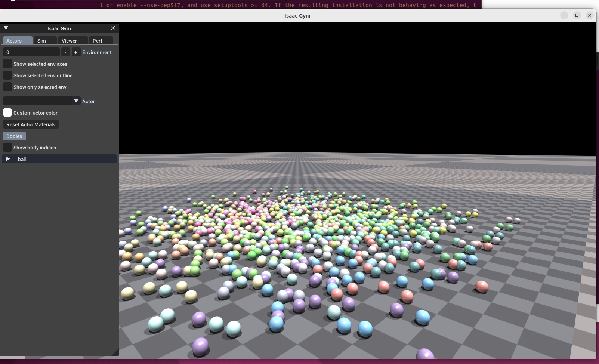
Task: Increase Environment index with plus button
Action: coord(76,52)
